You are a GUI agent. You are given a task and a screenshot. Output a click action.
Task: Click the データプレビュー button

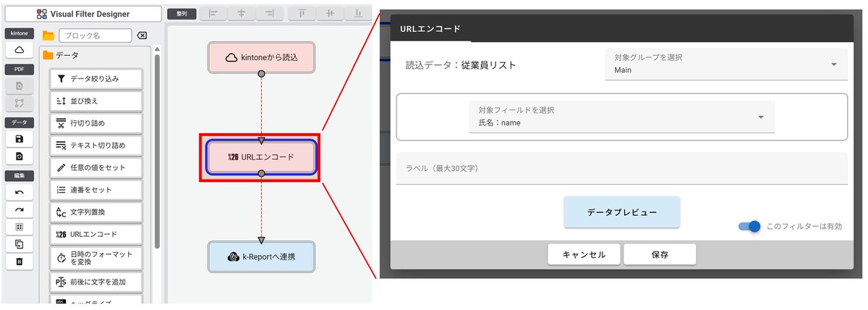(x=621, y=212)
